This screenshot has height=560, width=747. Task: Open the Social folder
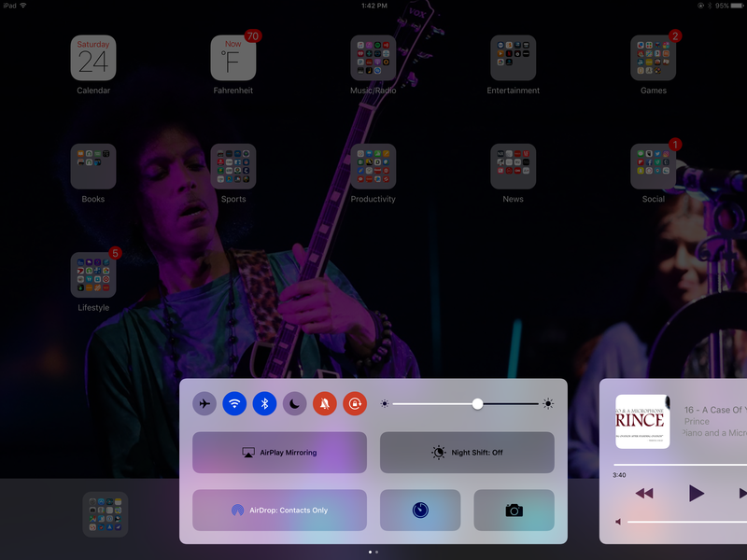click(x=653, y=166)
